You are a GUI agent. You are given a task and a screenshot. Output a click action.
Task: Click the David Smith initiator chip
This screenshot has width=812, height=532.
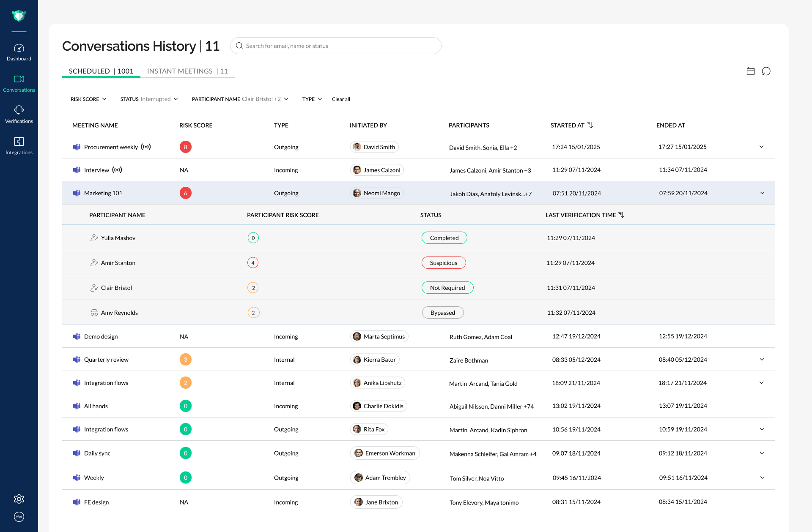point(375,147)
